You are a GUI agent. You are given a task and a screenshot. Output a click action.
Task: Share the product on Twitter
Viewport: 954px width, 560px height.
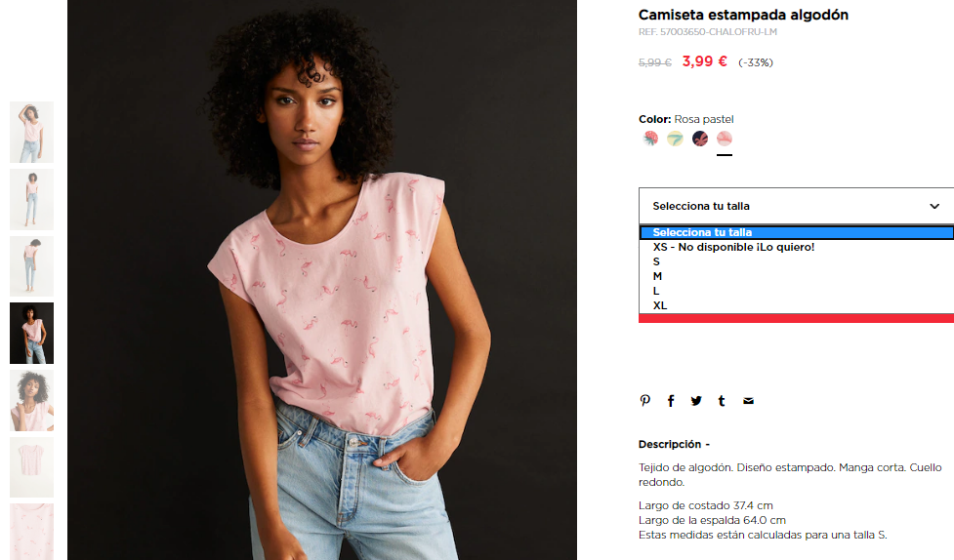coord(696,401)
